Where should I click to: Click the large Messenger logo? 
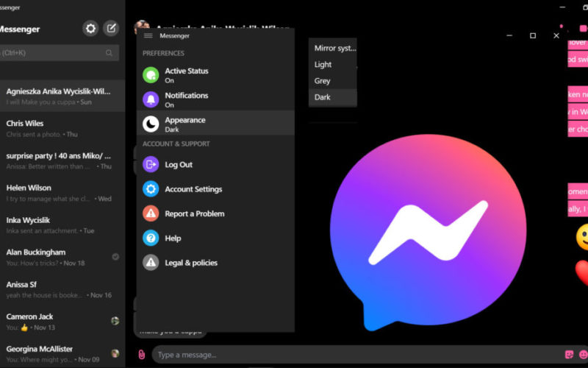428,232
